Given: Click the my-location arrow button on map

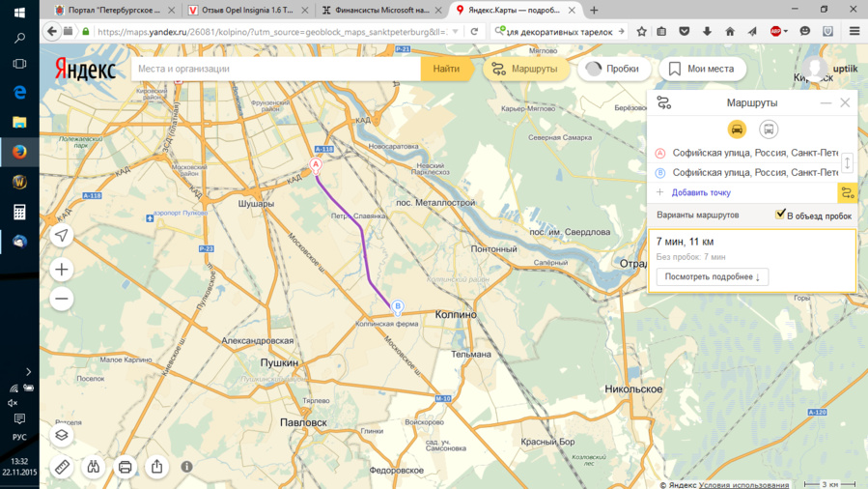Looking at the screenshot, I should 62,236.
